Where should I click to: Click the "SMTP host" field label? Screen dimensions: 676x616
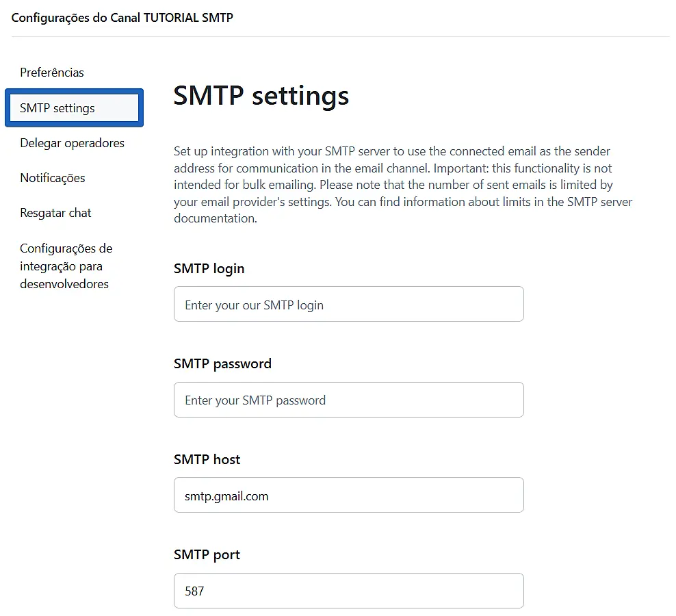tap(207, 459)
